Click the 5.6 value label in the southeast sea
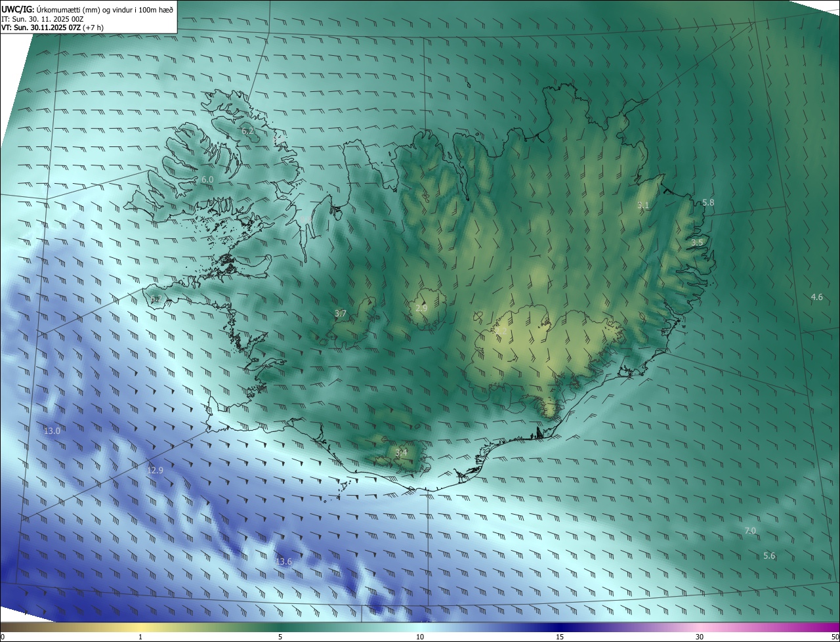The height and width of the screenshot is (642, 840). point(769,555)
